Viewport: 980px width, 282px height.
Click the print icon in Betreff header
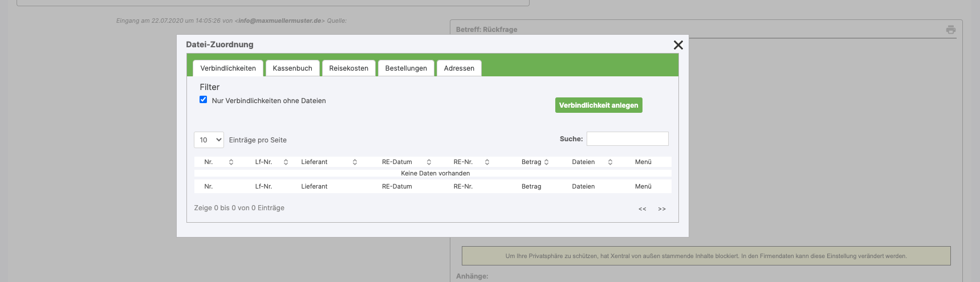pos(950,30)
